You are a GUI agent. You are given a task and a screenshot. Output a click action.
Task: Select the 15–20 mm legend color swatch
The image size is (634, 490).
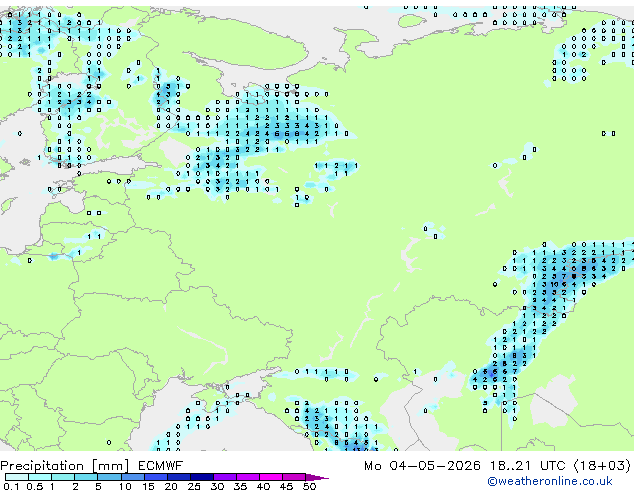(156, 477)
